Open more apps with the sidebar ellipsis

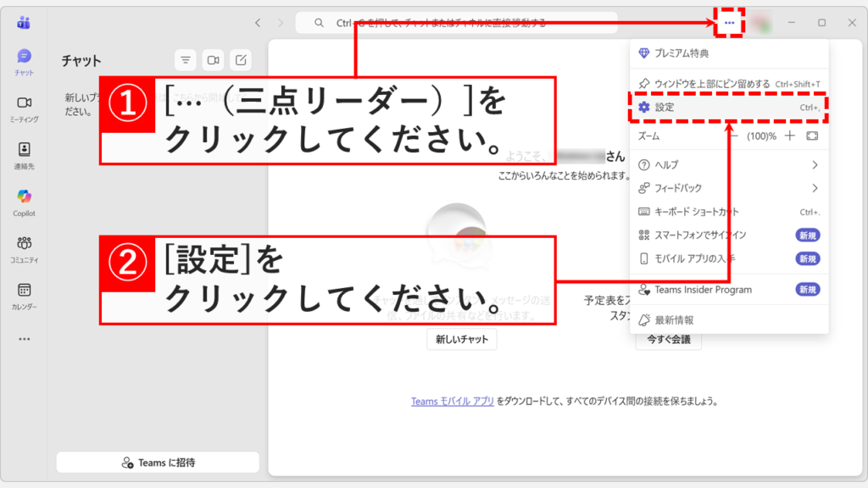click(23, 339)
